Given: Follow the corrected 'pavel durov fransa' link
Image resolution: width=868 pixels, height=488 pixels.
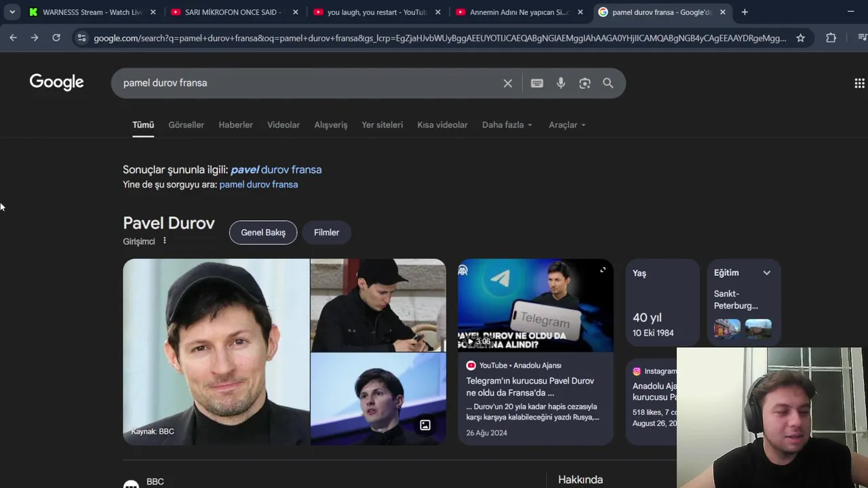Looking at the screenshot, I should click(276, 169).
